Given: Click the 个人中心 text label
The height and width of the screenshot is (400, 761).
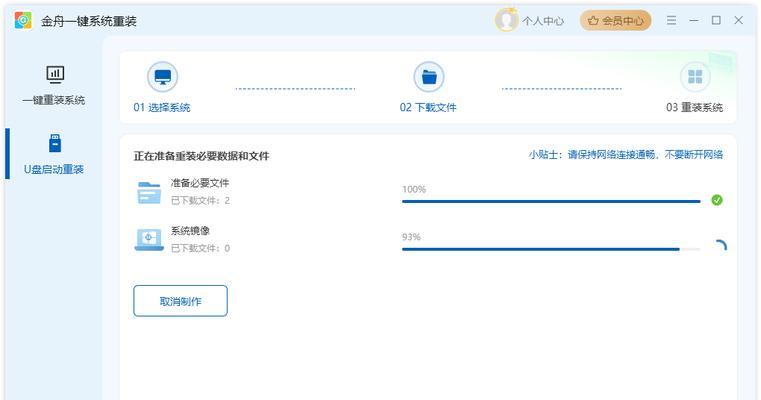Looking at the screenshot, I should coord(543,21).
